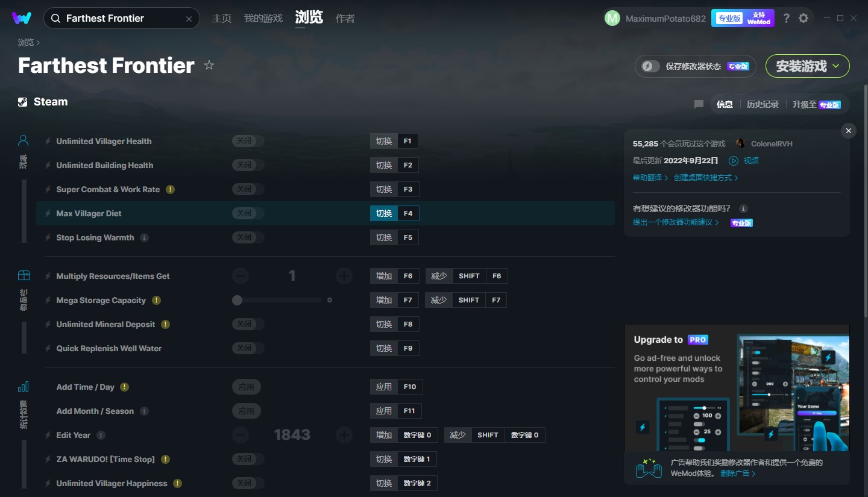Switch to the 信息 tab
Viewport: 868px width, 497px height.
tap(725, 104)
